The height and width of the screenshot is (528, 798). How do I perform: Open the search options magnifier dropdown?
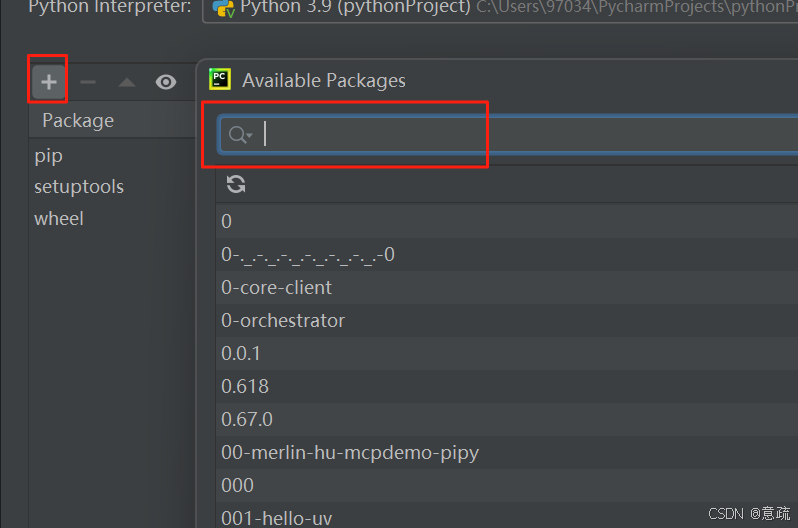click(240, 134)
